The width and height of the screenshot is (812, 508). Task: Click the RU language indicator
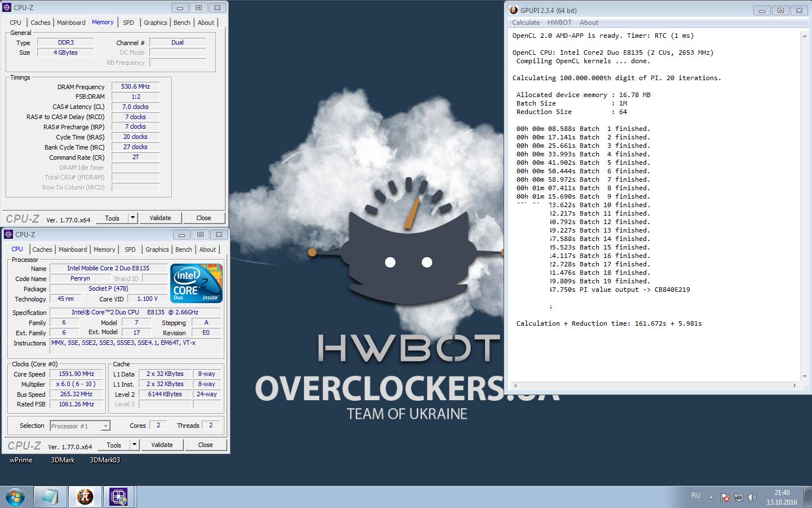pos(696,496)
